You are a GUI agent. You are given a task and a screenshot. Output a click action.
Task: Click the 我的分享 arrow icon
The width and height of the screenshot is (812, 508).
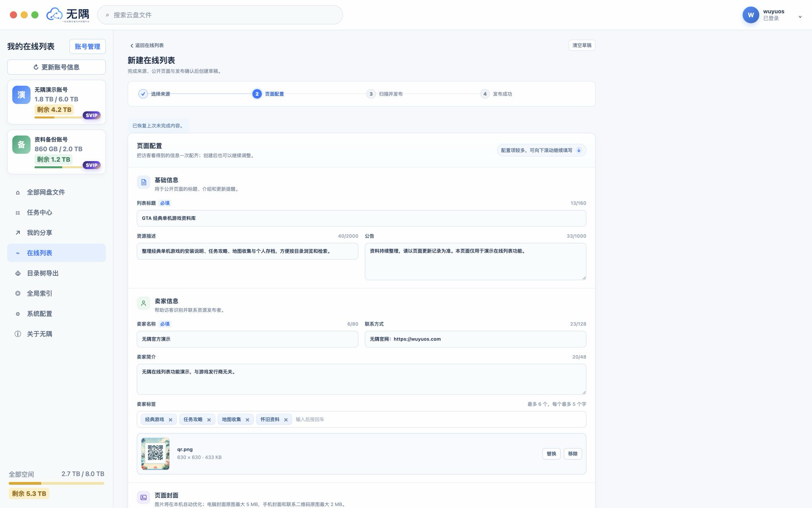pyautogui.click(x=18, y=233)
